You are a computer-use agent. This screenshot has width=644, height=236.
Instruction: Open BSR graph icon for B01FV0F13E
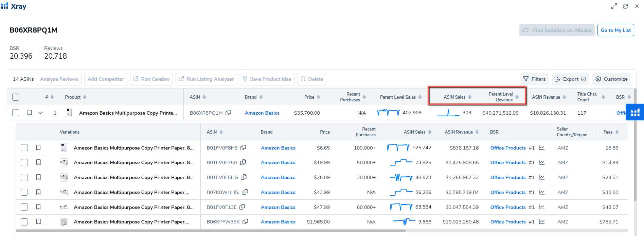(542, 207)
